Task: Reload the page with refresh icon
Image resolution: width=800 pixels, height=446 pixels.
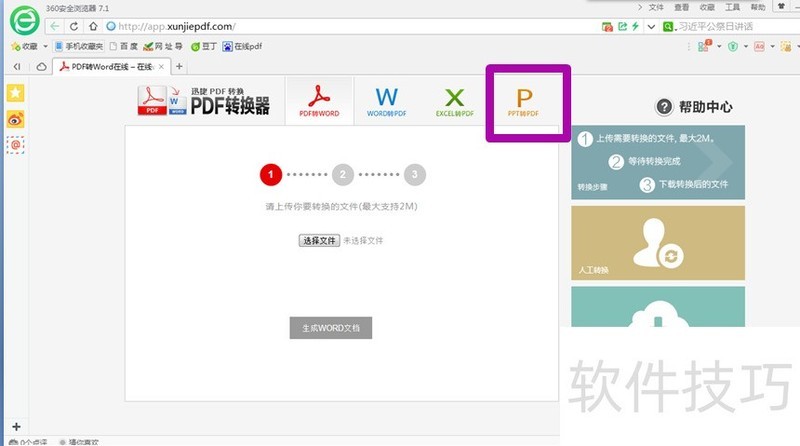Action: (74, 27)
